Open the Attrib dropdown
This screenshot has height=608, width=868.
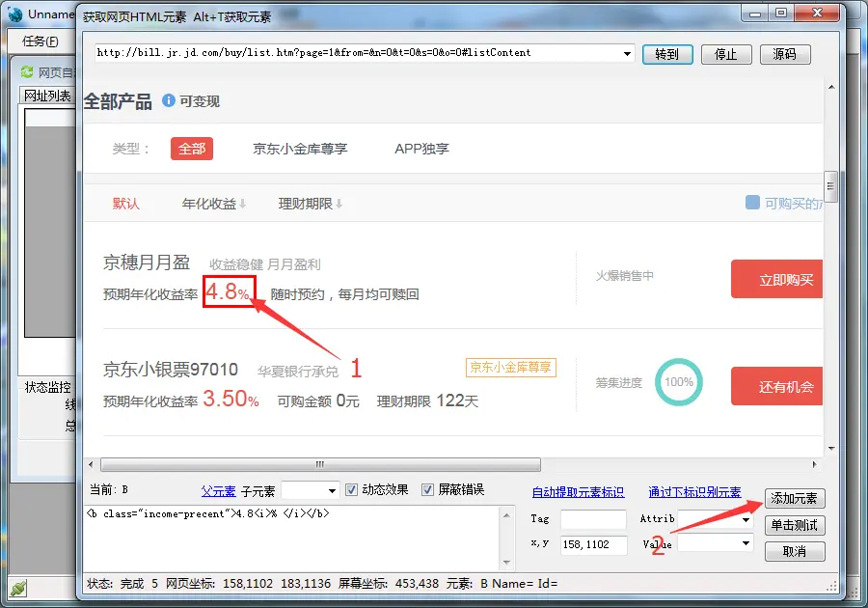(x=746, y=519)
